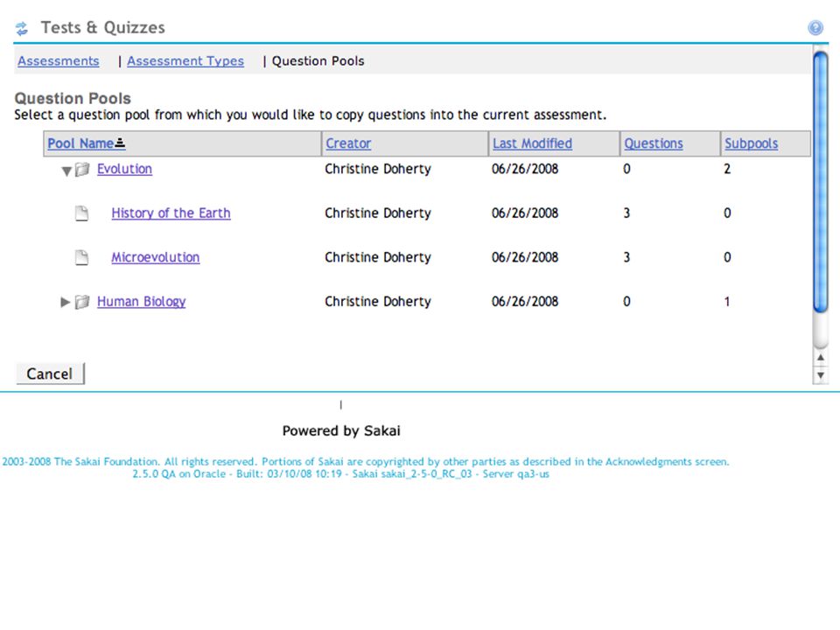Sort by Last Modified column
The height and width of the screenshot is (630, 840).
[x=533, y=143]
